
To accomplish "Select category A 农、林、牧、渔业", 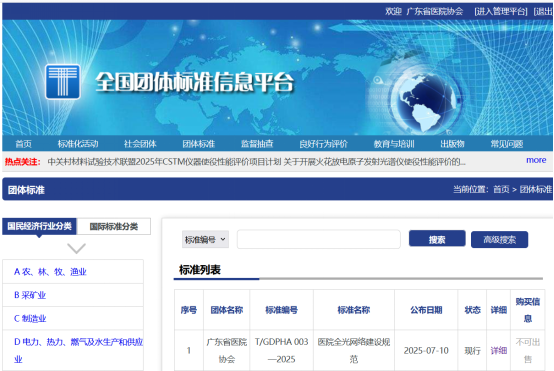I will click(x=50, y=272).
